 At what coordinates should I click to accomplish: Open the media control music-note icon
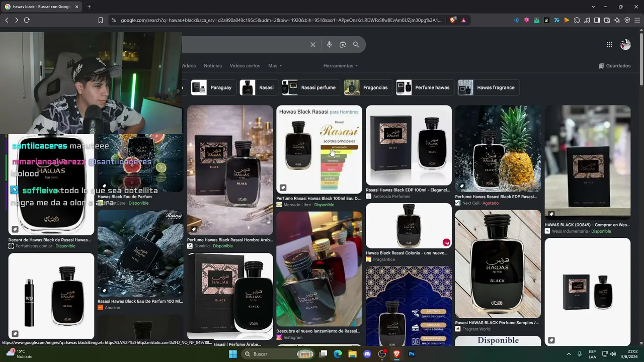tap(587, 20)
